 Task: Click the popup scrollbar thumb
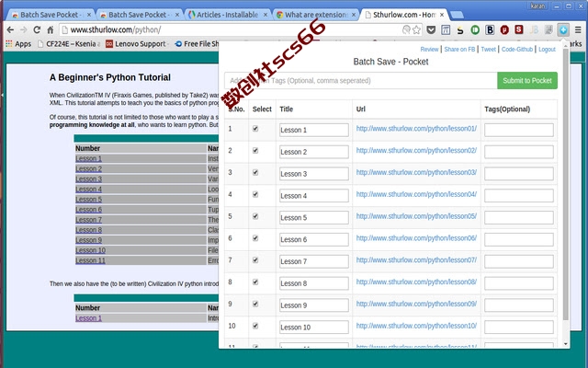click(x=566, y=186)
